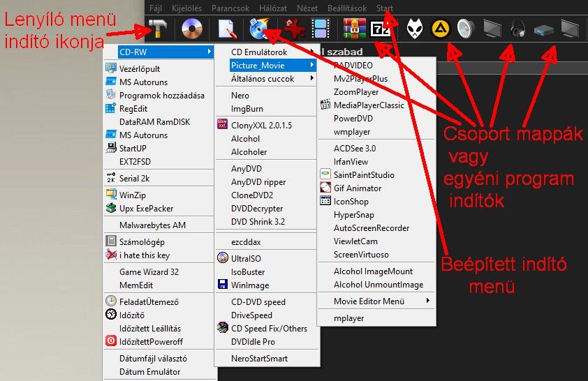Open Vezérlőpult from the menu
The width and height of the screenshot is (588, 381).
tap(159, 68)
